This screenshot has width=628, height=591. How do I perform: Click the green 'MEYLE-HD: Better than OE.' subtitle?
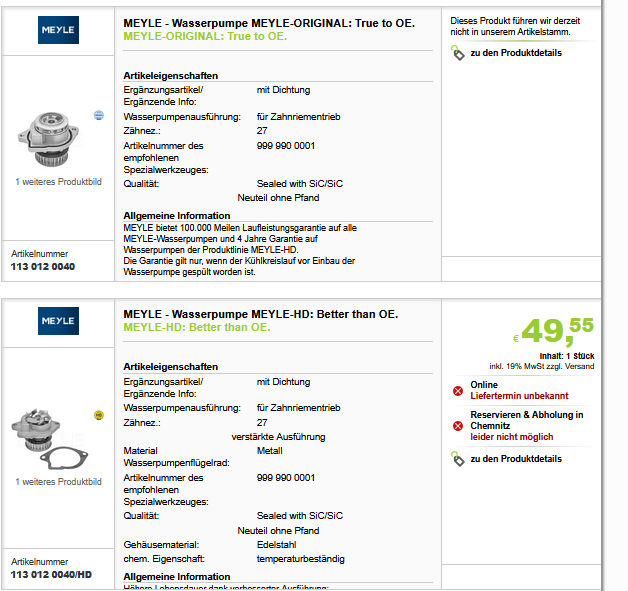pyautogui.click(x=197, y=328)
